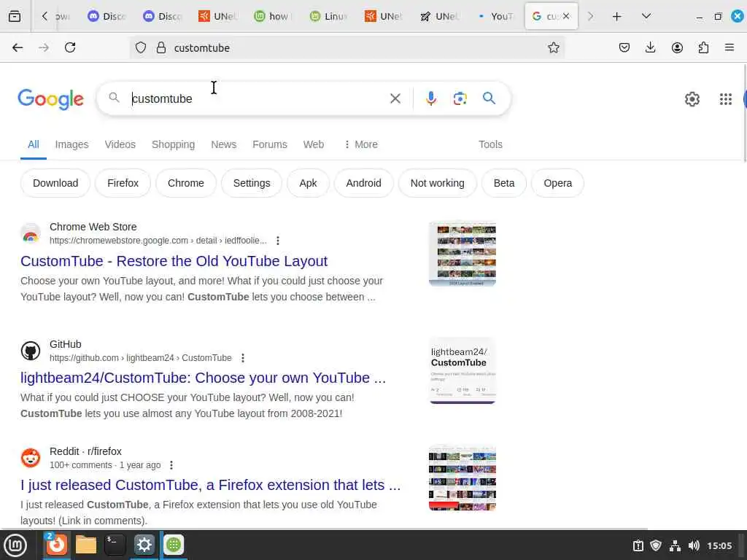Click the Reddit result thumbnail
Viewport: 747px width, 560px height.
tap(462, 478)
